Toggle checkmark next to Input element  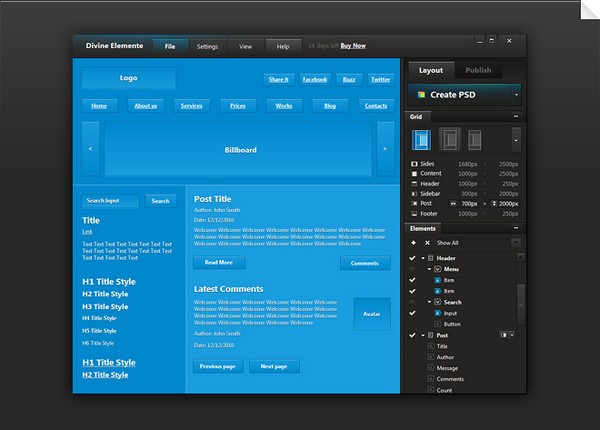[413, 313]
